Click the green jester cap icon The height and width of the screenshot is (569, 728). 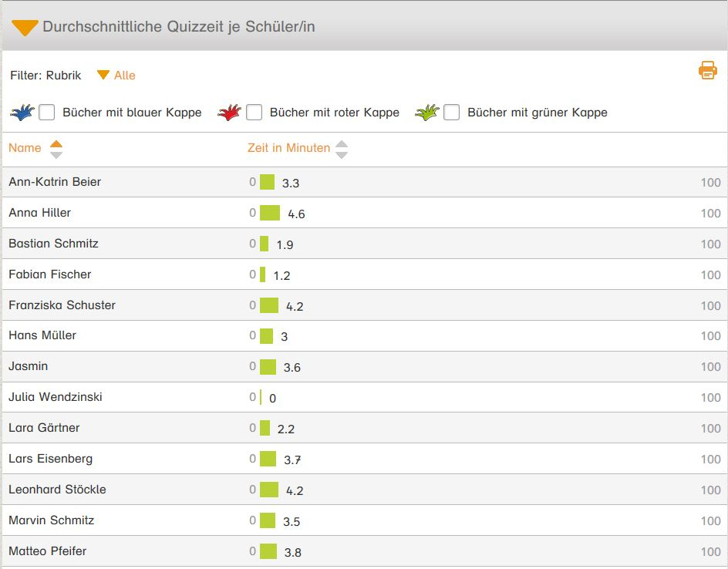(x=426, y=113)
